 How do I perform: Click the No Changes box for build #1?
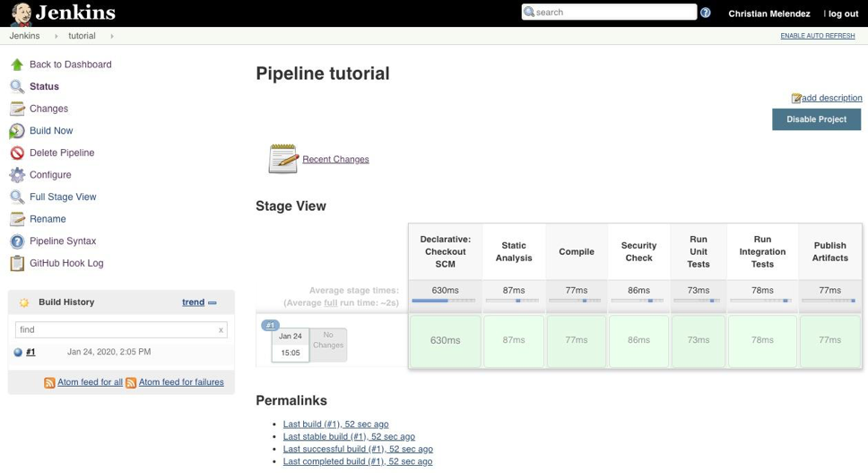click(328, 345)
